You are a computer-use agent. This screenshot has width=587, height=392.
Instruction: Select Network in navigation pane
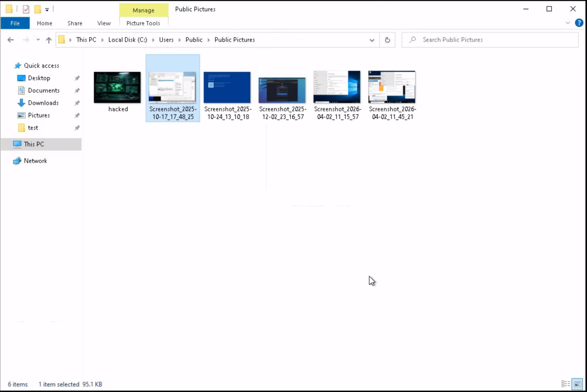tap(35, 161)
